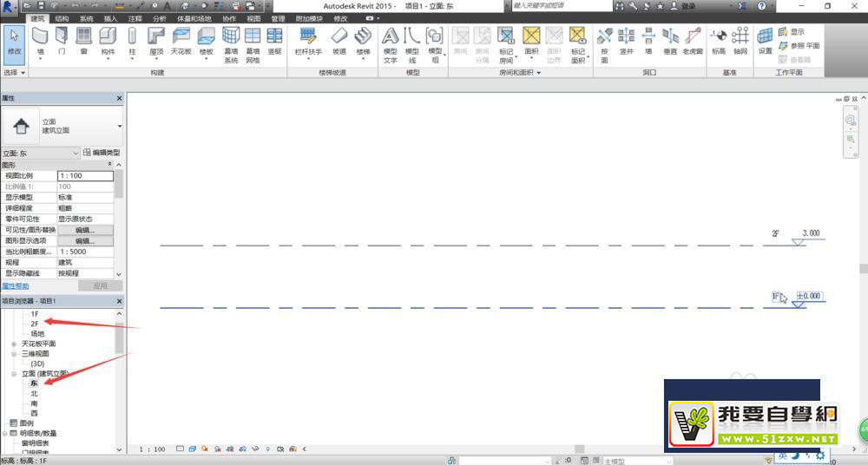The height and width of the screenshot is (465, 868).
Task: Expand the 房间和面积 panel dropdown
Action: pyautogui.click(x=520, y=73)
